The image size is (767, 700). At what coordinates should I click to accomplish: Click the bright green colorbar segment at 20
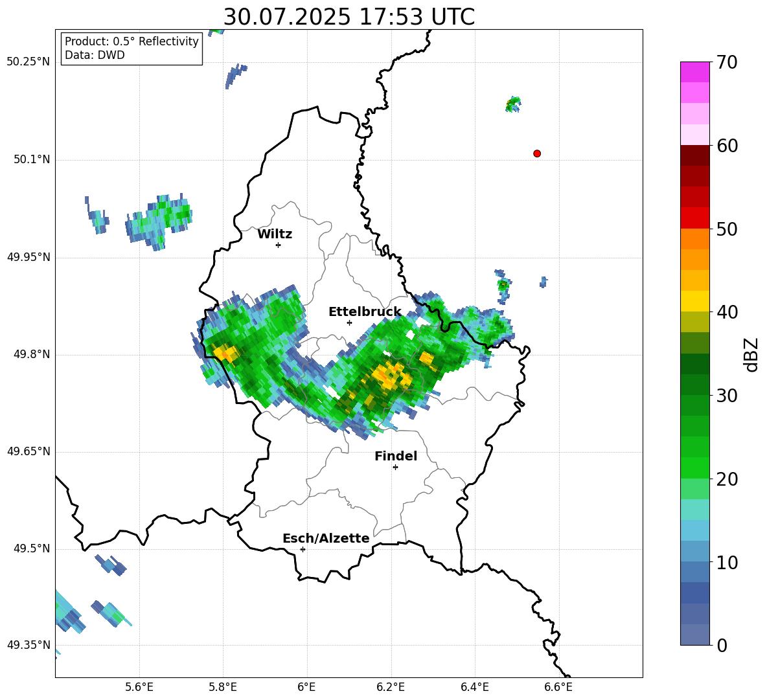[x=694, y=468]
